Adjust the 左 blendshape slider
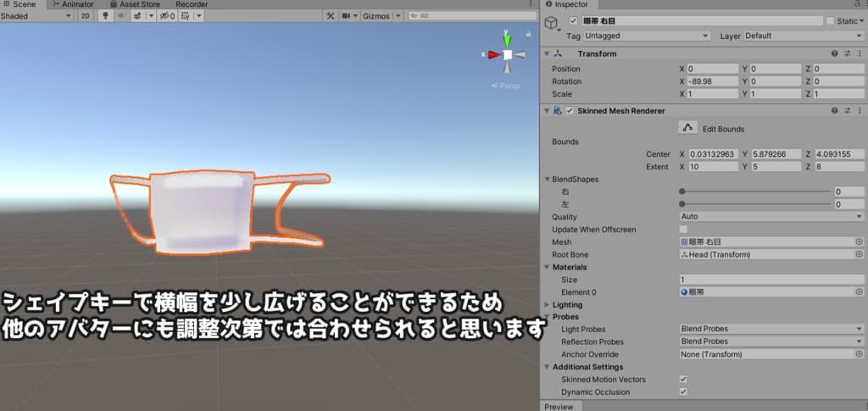868x411 pixels. [755, 204]
